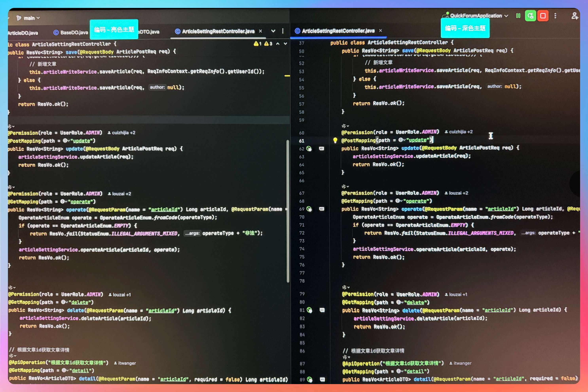Click the "update" URL link in right editor
Viewport: 588px width, 392px height.
tap(418, 140)
